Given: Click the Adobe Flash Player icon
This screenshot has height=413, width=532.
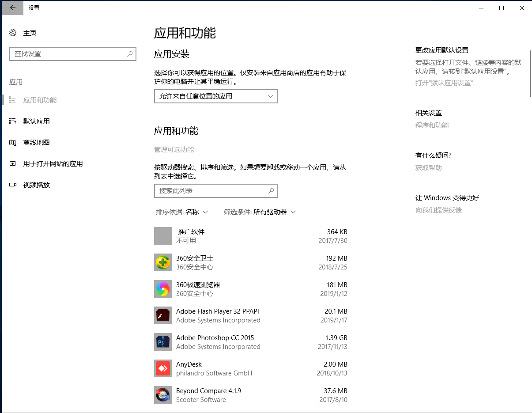Looking at the screenshot, I should pos(163,315).
